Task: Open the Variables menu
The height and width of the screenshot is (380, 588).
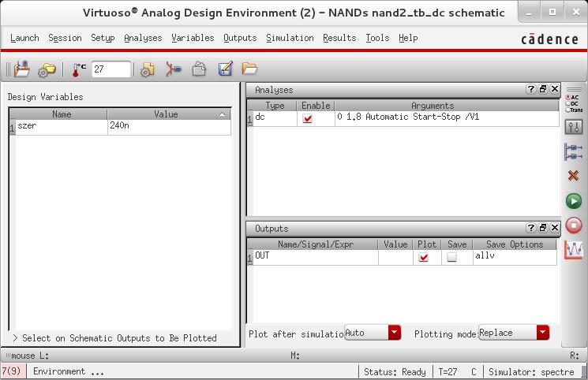Action: (193, 38)
